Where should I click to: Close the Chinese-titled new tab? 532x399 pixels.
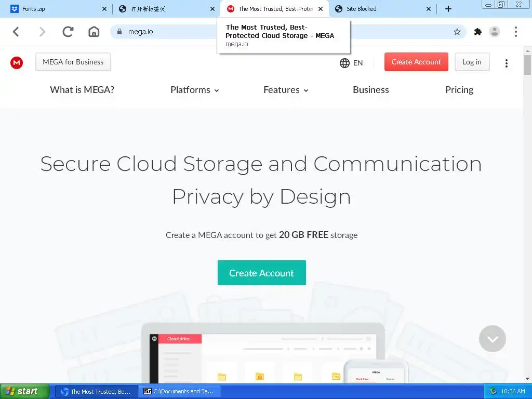pos(212,9)
